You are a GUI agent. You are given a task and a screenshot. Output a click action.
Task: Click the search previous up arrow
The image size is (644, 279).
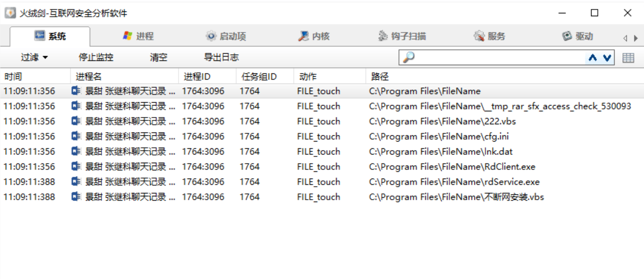pos(593,58)
